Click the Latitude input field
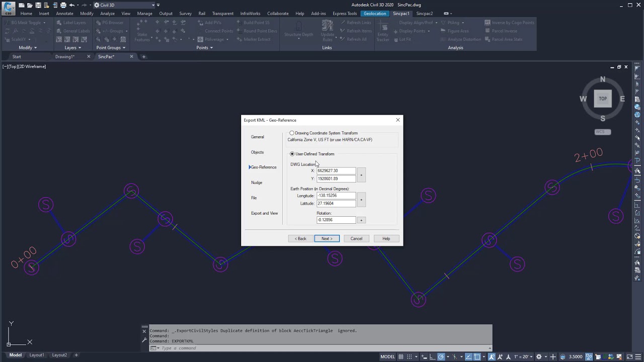The height and width of the screenshot is (362, 644). pyautogui.click(x=336, y=204)
